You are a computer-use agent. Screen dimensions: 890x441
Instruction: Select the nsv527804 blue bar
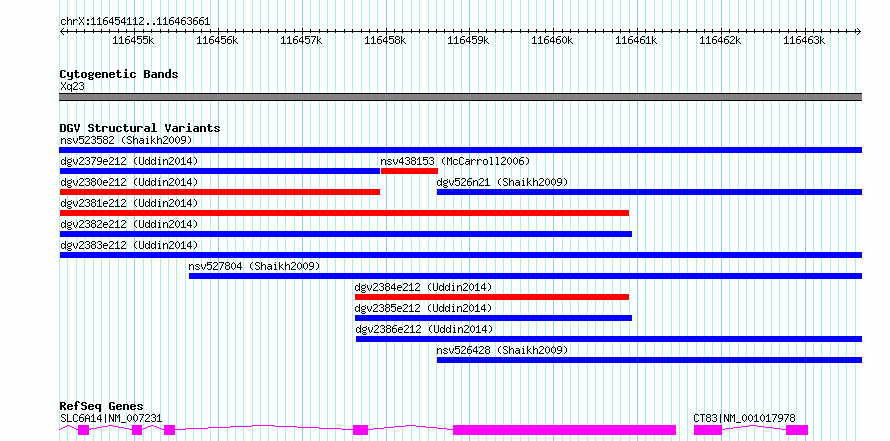point(525,276)
